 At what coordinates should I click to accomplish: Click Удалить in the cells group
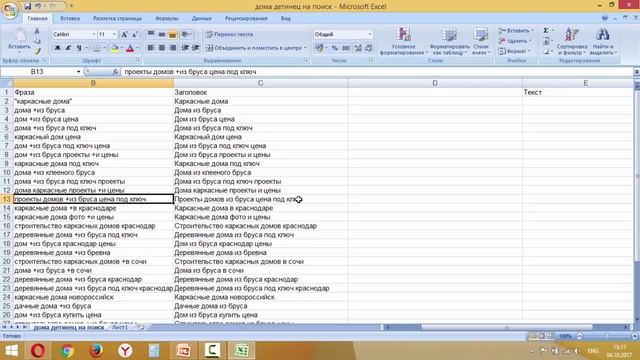pos(515,41)
